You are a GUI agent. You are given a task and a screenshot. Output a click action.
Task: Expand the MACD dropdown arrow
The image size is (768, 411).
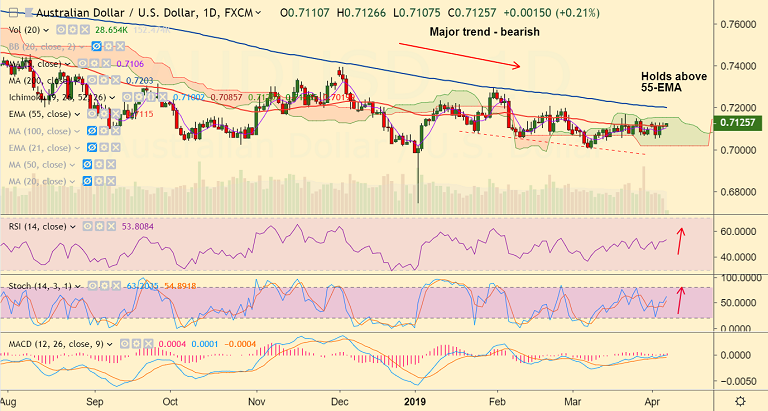click(x=109, y=344)
